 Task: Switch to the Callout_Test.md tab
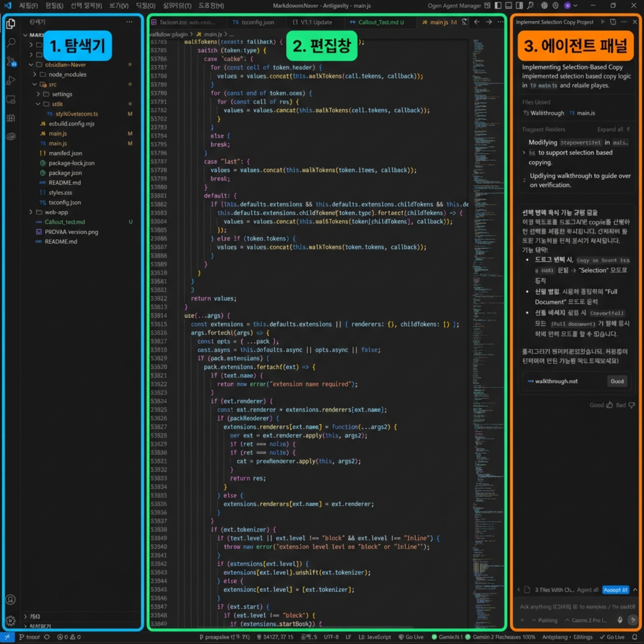(377, 22)
